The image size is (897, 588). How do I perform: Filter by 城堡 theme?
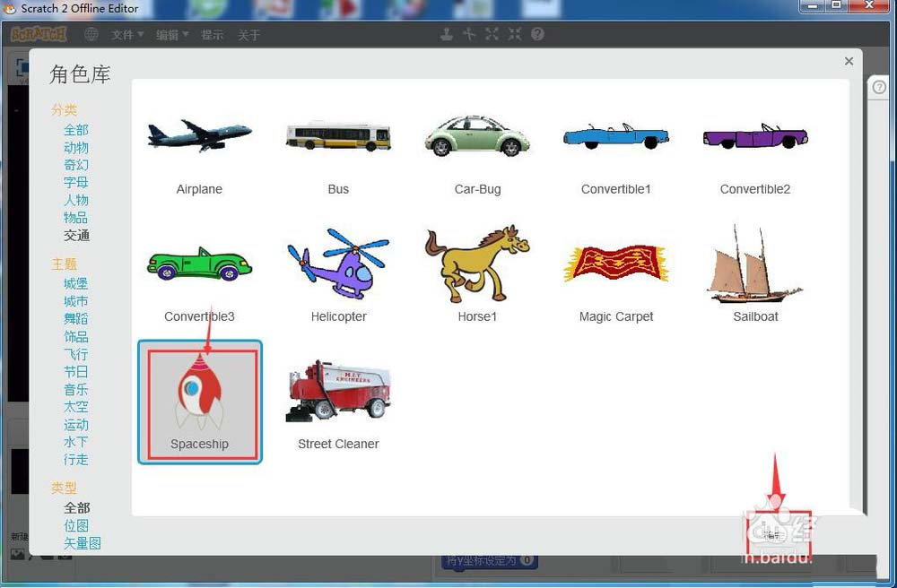[x=76, y=283]
